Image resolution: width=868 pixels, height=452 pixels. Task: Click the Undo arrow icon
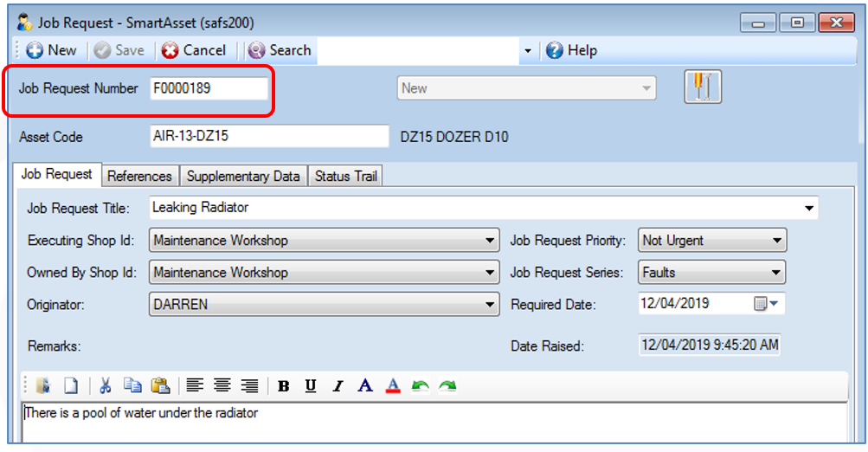pos(421,385)
